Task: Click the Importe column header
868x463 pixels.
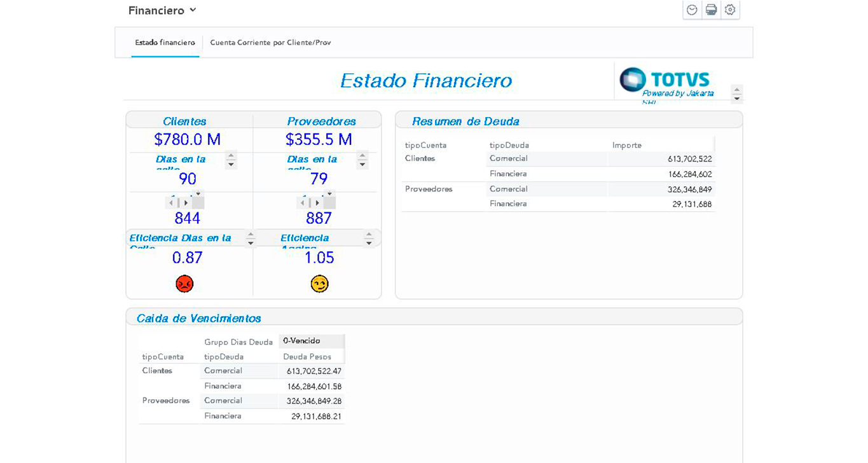Action: coord(627,145)
